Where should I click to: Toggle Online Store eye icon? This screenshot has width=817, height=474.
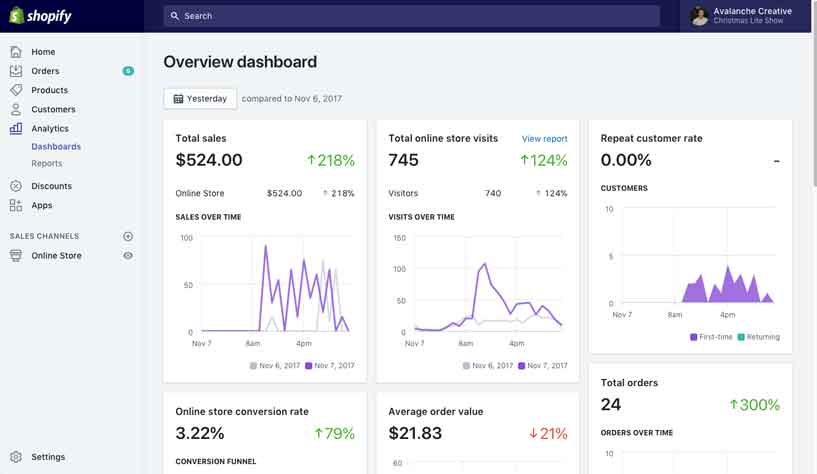coord(128,256)
